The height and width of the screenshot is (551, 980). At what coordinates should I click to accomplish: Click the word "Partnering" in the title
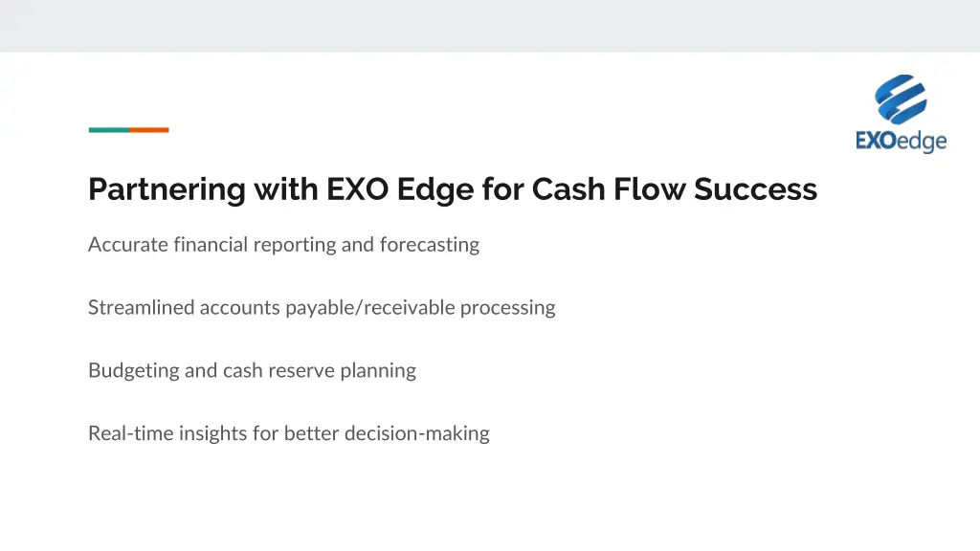167,189
